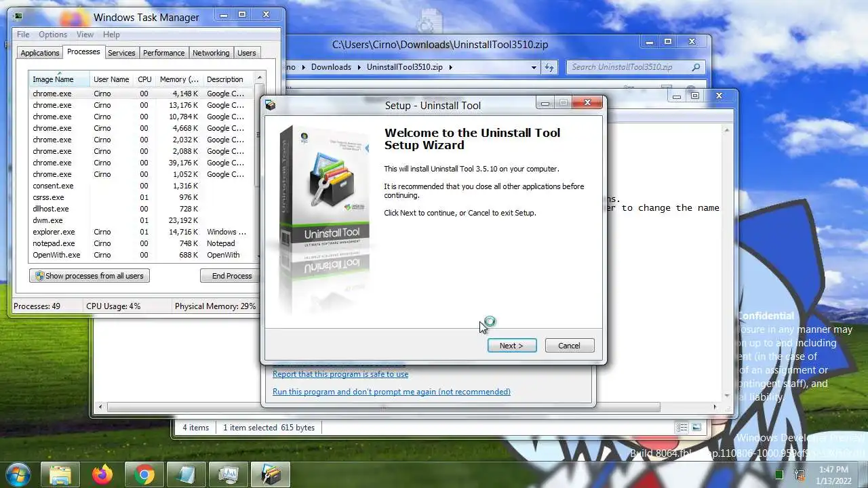Launch Firefox from the taskbar

point(102,474)
